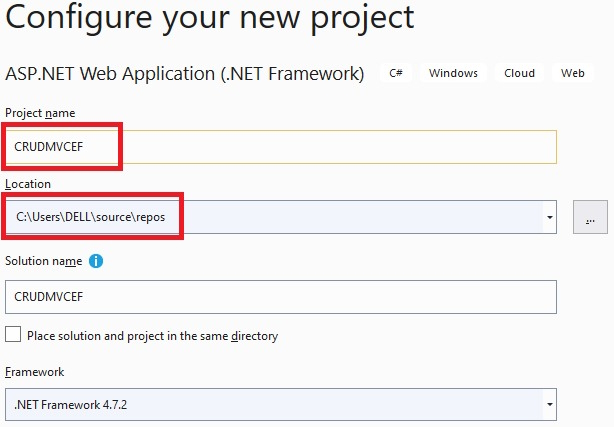
Task: Click the Location label
Action: pyautogui.click(x=28, y=184)
